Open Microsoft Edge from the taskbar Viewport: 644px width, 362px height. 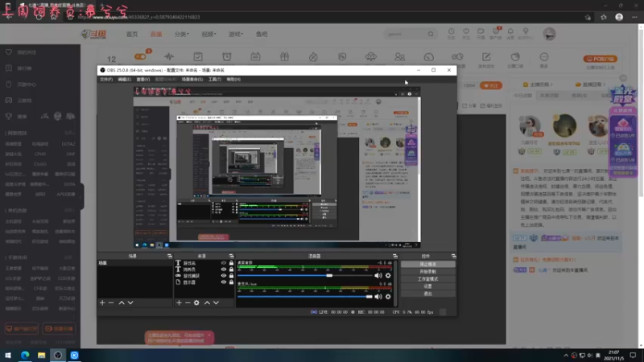click(x=25, y=356)
